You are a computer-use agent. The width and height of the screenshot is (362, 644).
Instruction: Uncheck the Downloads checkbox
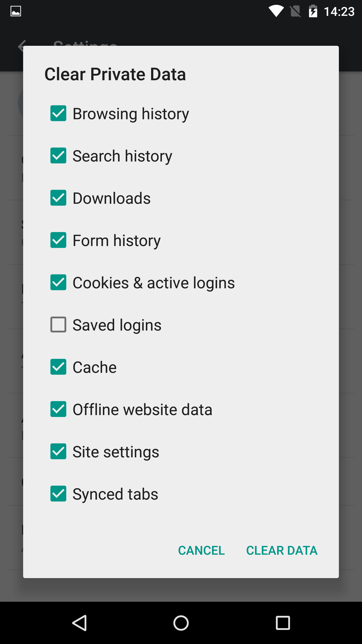58,198
